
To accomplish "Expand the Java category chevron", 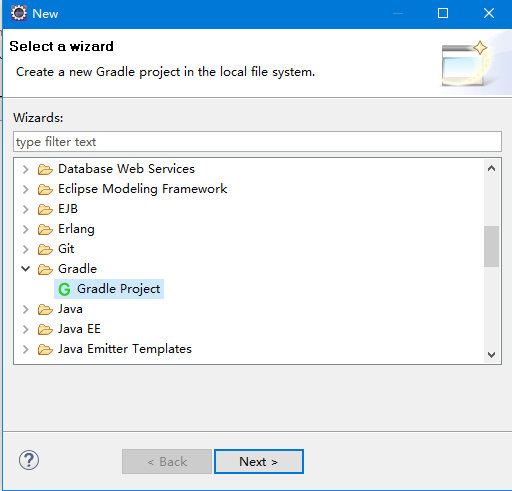I will [x=26, y=309].
